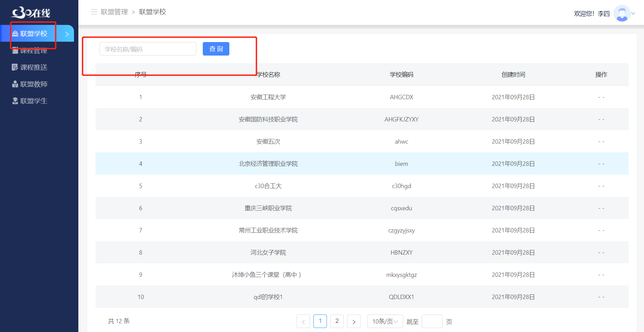The height and width of the screenshot is (332, 644).
Task: Click the jump-to page number field
Action: tap(432, 321)
